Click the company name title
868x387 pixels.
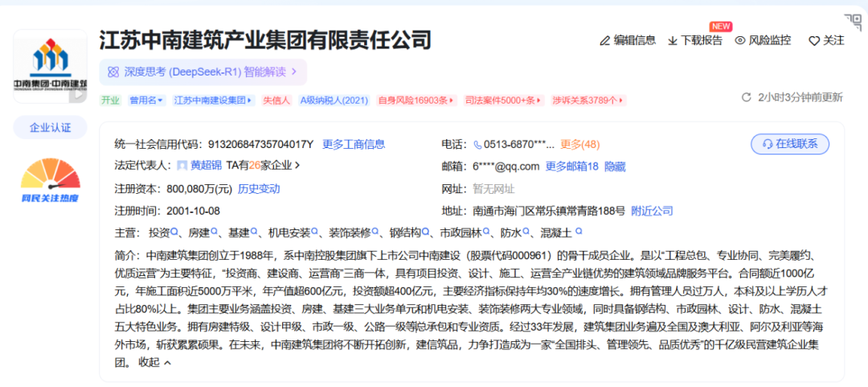pos(265,40)
